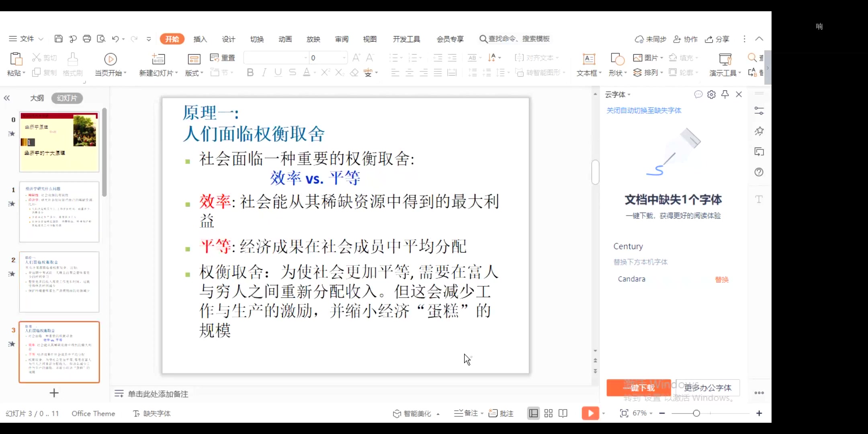The height and width of the screenshot is (434, 868).
Task: Click the 当页开始 playback icon
Action: point(110,59)
